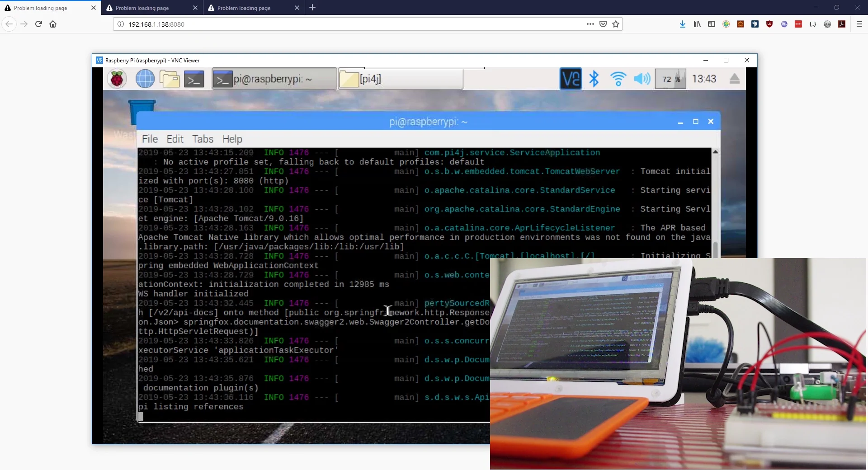
Task: Click the CPU usage 72% monitor
Action: [x=670, y=79]
